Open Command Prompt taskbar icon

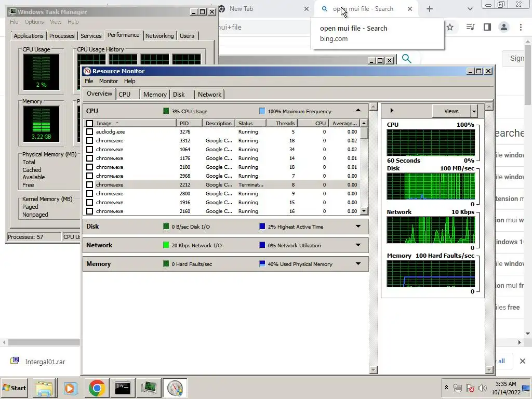point(123,388)
